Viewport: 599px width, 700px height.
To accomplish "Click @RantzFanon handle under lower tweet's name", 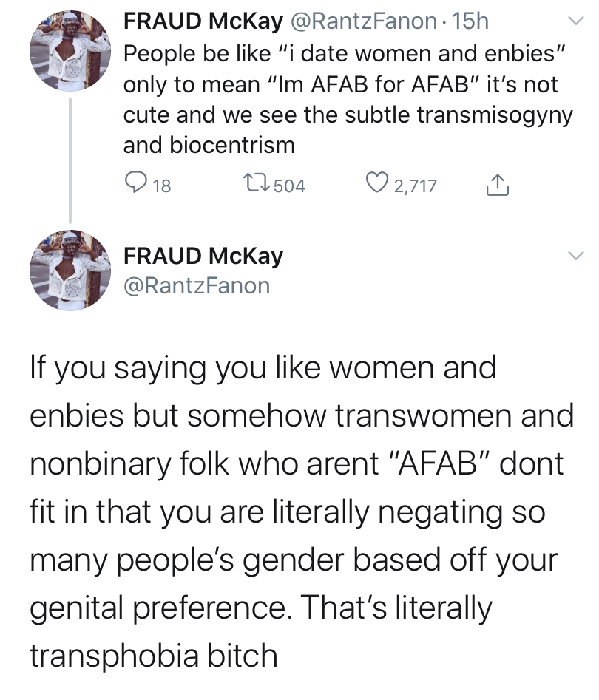I will (x=196, y=285).
